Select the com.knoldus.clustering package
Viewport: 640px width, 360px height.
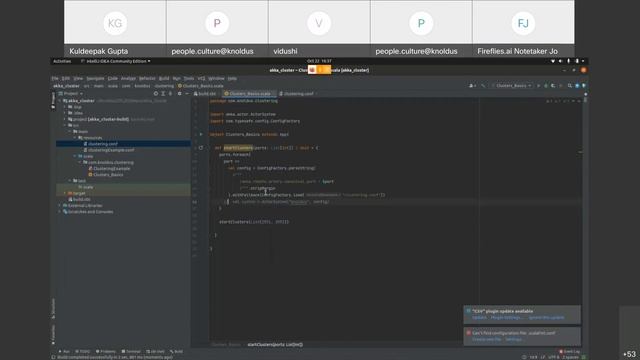click(x=108, y=162)
